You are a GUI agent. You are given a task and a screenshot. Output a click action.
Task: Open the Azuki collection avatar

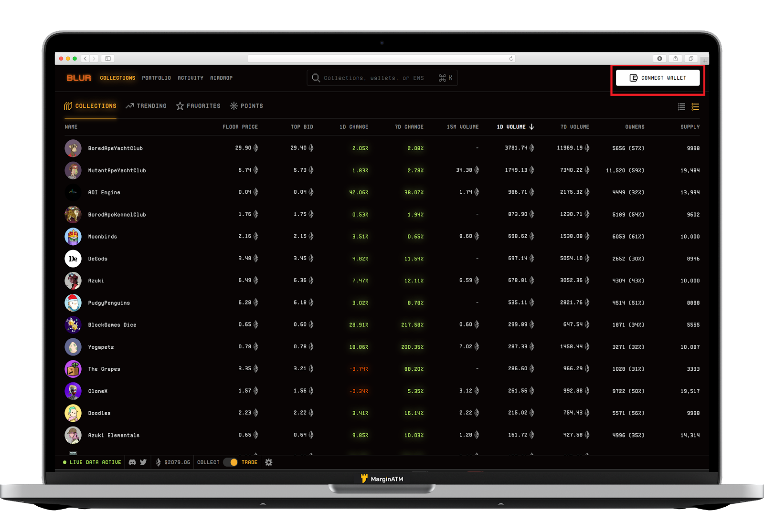pyautogui.click(x=73, y=281)
